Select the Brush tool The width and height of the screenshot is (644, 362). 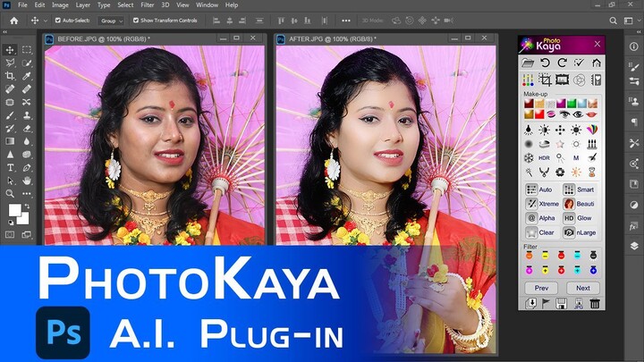click(x=10, y=115)
